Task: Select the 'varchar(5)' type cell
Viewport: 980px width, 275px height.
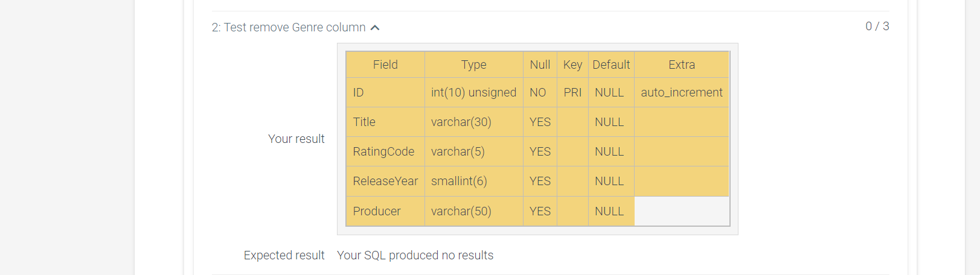Action: pos(474,151)
